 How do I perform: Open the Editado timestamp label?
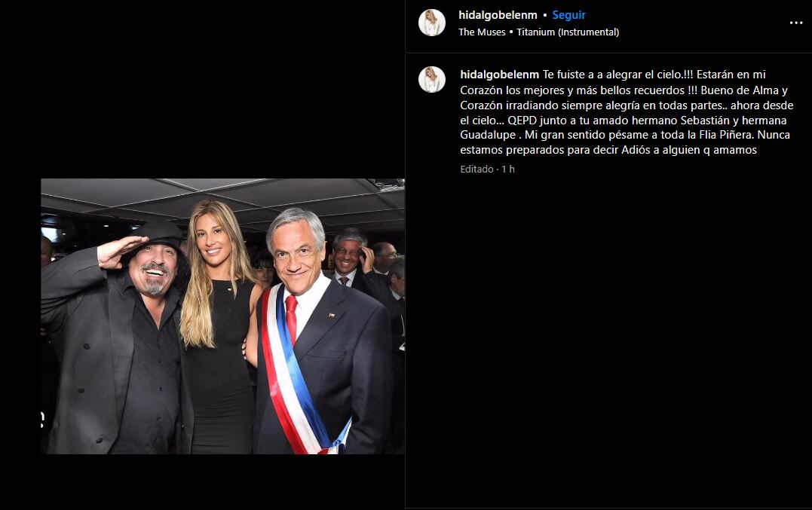[477, 169]
